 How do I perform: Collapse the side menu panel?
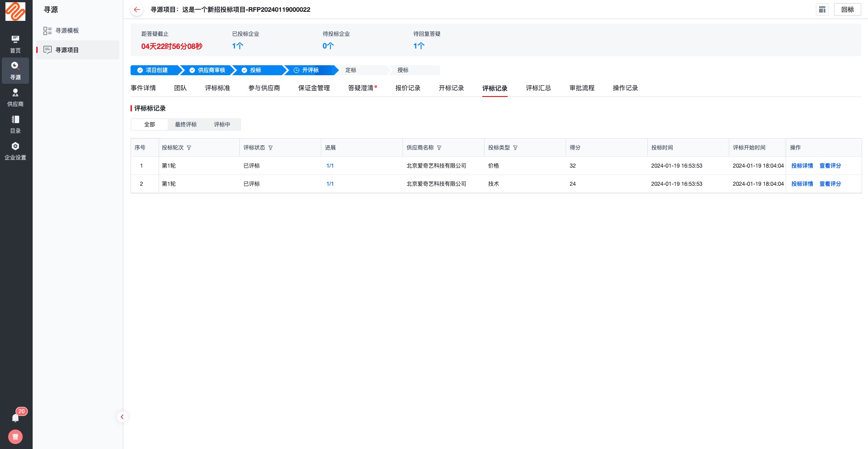122,417
